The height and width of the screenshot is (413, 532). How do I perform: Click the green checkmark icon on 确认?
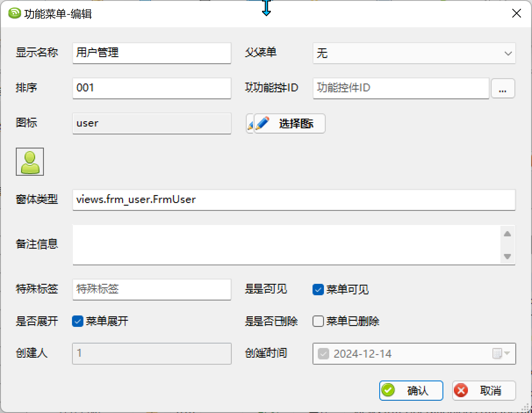388,390
